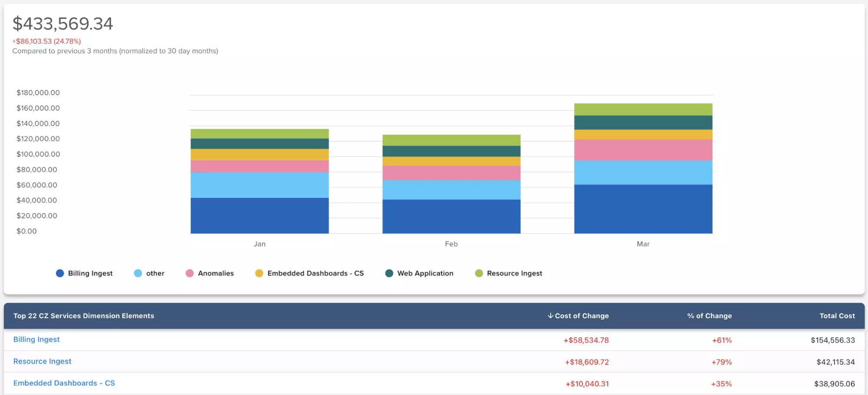Select Billing Ingest segment in Jan bar

pos(260,216)
